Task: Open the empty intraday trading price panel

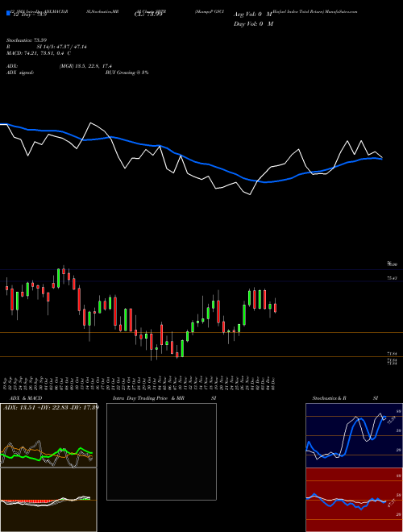Action: click(161, 451)
